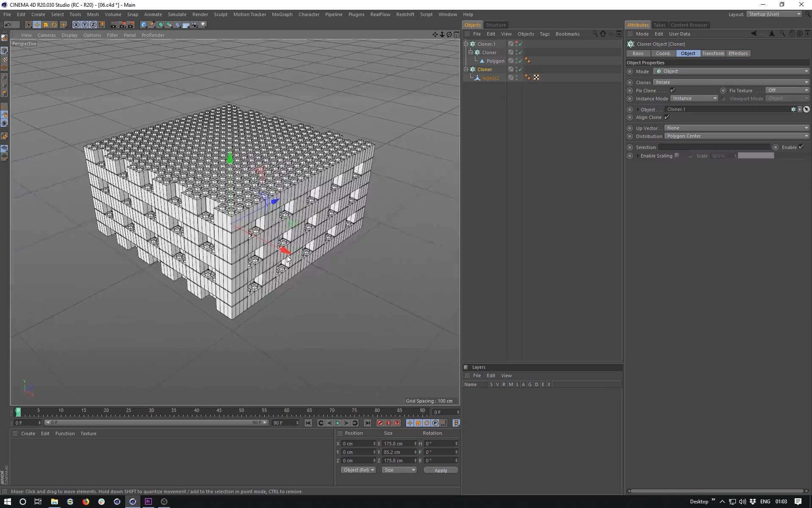
Task: Toggle the Fix Clone checkbox
Action: (x=672, y=90)
